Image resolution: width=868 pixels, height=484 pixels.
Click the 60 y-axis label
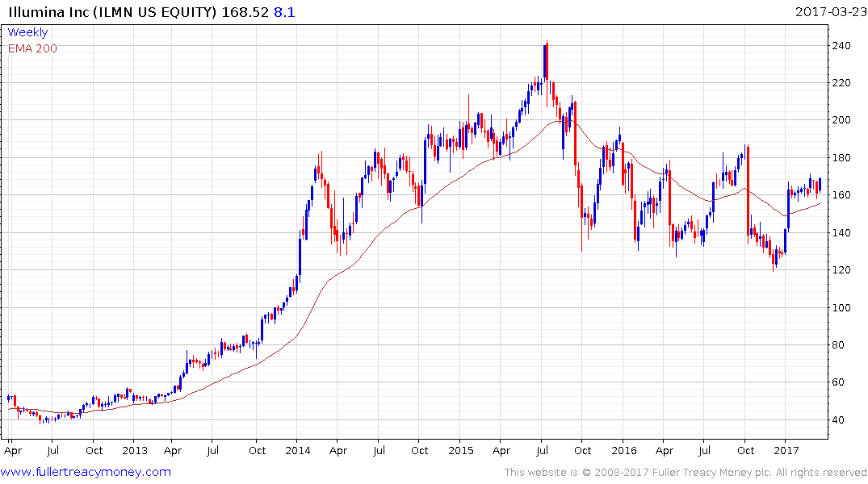point(839,382)
